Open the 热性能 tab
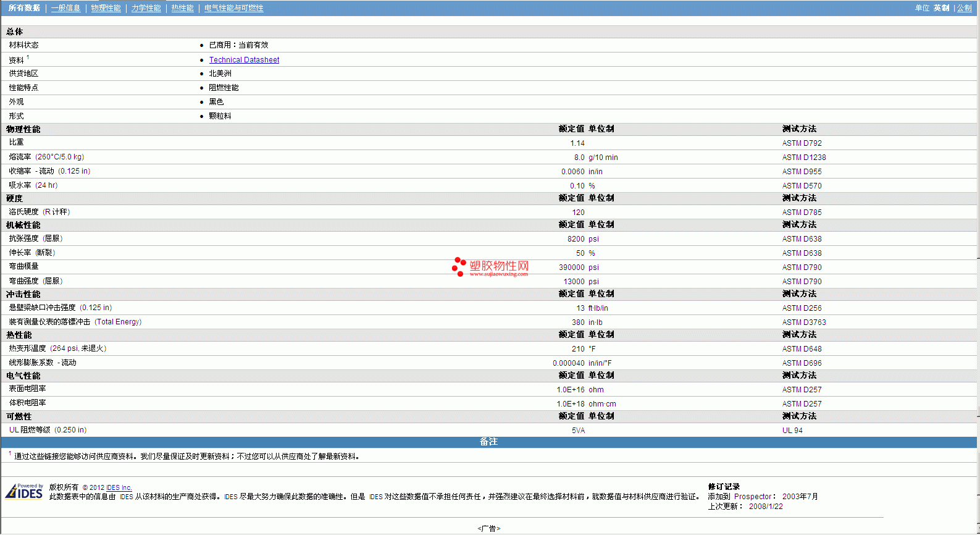 [x=182, y=8]
